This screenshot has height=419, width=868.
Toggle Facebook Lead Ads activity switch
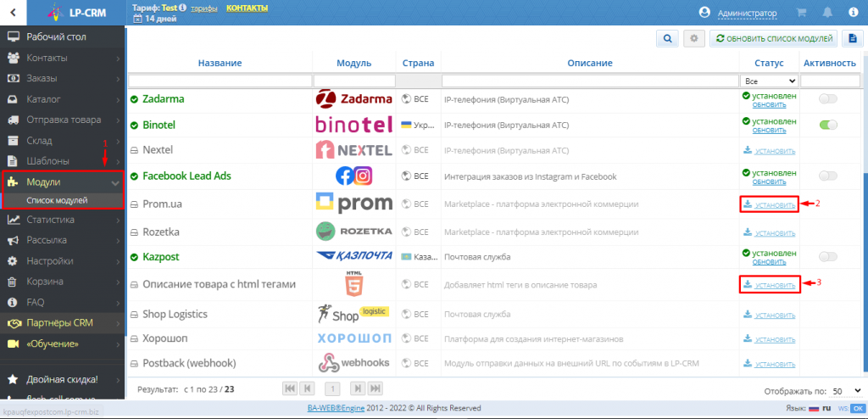pos(828,176)
